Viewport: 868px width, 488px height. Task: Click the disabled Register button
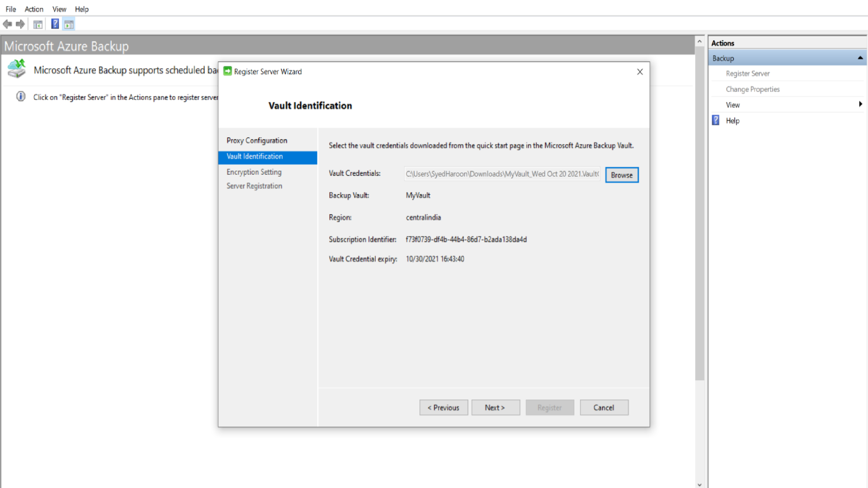[550, 408]
